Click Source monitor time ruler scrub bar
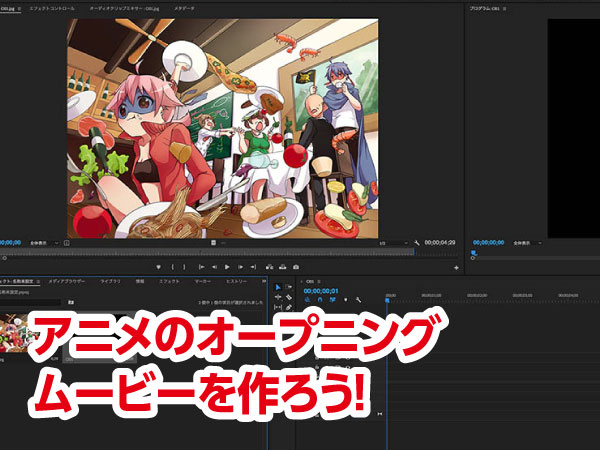 tap(207, 251)
